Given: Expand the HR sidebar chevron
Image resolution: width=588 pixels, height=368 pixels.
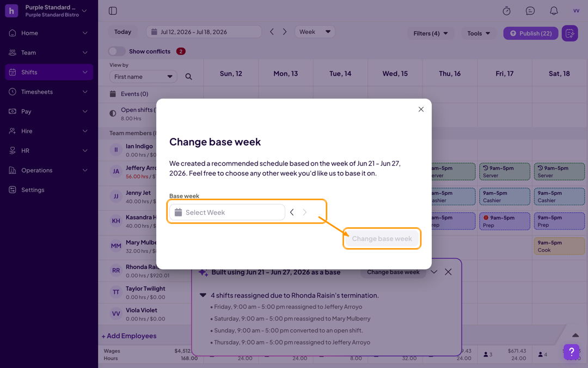Looking at the screenshot, I should click(85, 150).
